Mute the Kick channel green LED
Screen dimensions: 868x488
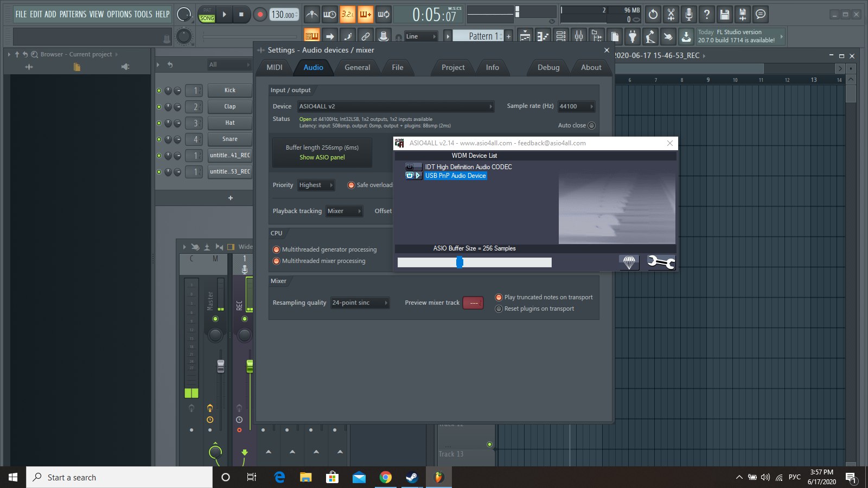pos(159,91)
